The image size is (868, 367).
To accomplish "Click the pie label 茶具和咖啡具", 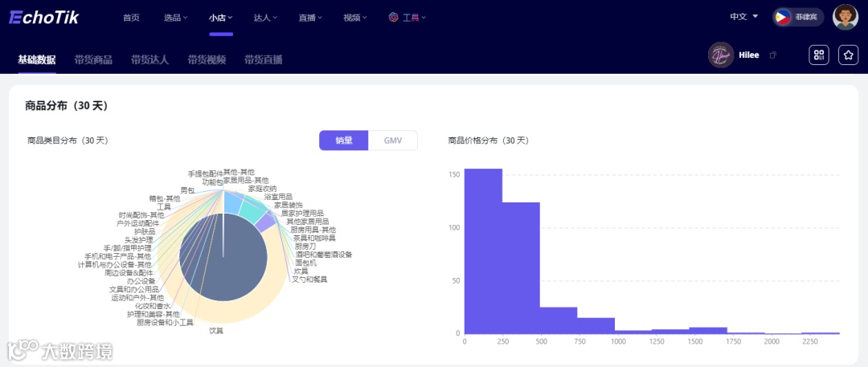I will click(314, 238).
